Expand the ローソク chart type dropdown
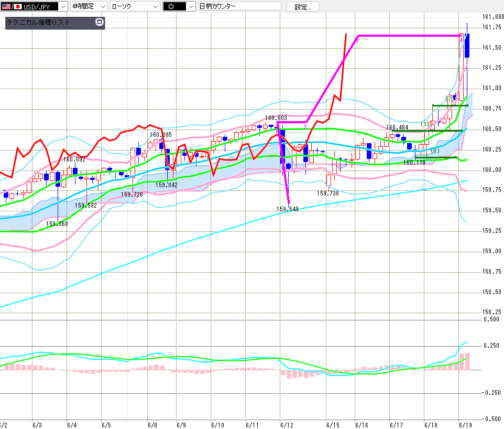 click(135, 6)
